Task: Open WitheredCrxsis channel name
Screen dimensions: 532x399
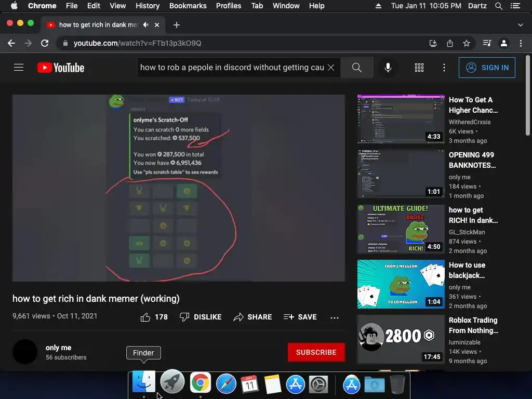Action: 470,122
